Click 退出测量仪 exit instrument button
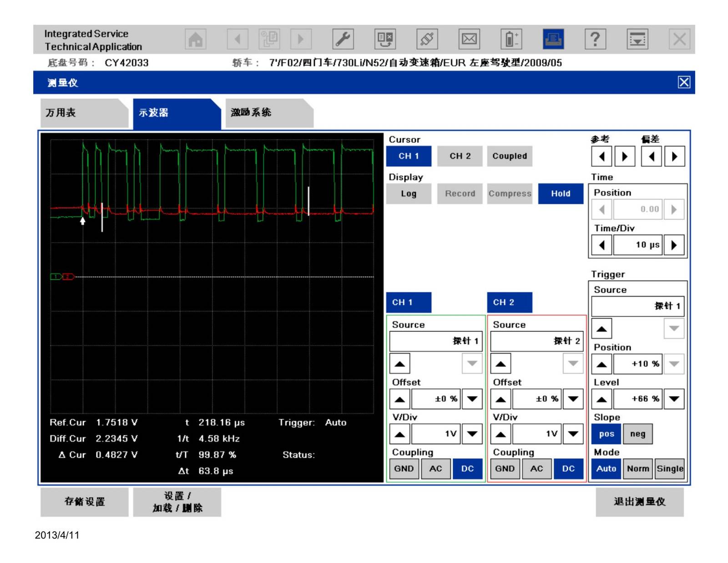Screen dimensions: 728x563 640,502
